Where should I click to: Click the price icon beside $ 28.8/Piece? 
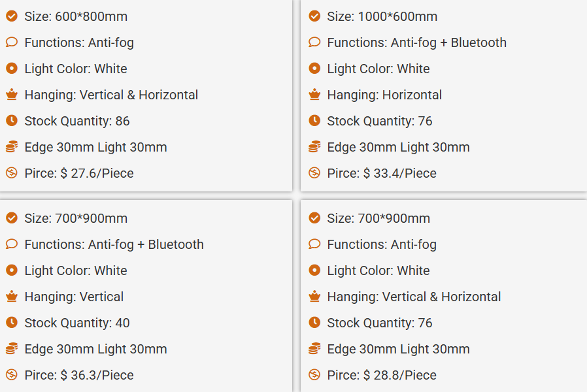point(314,375)
